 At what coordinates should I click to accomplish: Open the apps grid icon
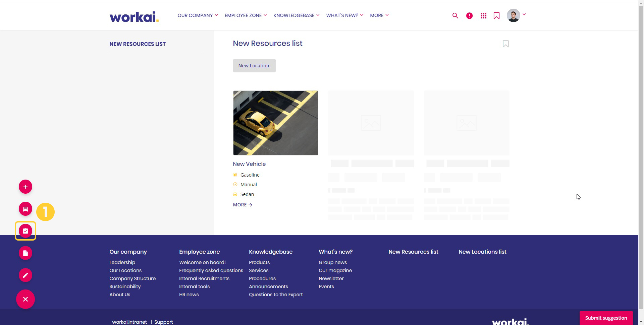(x=483, y=15)
